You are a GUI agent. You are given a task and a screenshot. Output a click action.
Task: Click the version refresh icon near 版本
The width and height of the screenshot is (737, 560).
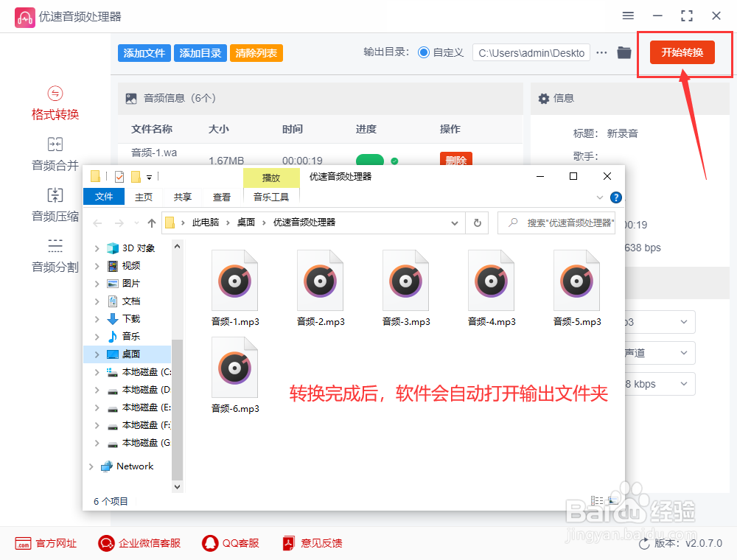tap(644, 544)
